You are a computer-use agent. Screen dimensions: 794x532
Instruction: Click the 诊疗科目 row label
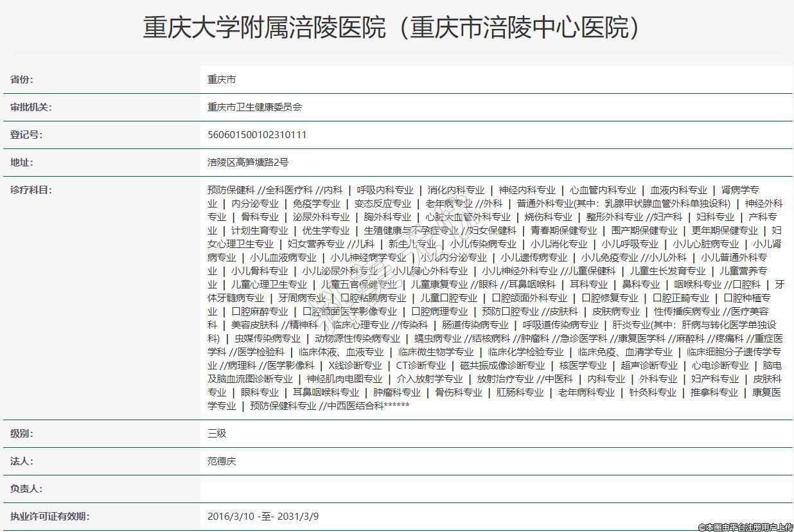pos(31,190)
